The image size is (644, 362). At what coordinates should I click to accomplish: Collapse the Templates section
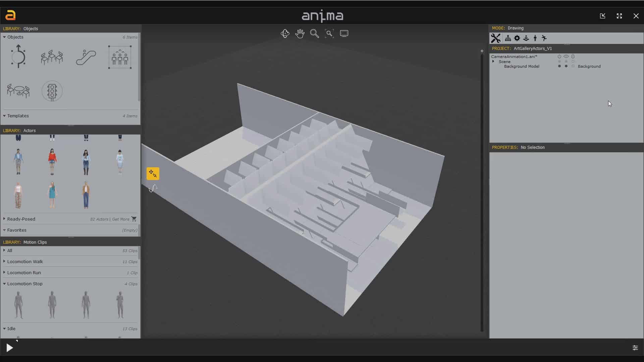[4, 116]
